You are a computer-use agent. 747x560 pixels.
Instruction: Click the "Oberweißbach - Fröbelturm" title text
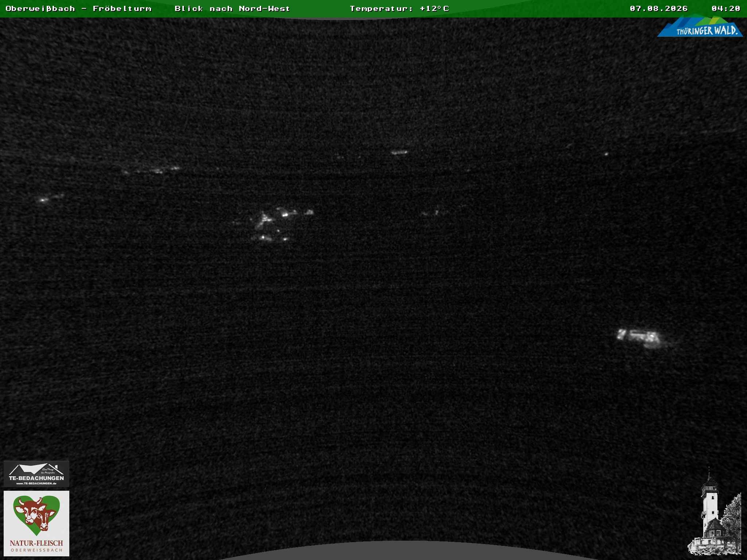[x=78, y=8]
